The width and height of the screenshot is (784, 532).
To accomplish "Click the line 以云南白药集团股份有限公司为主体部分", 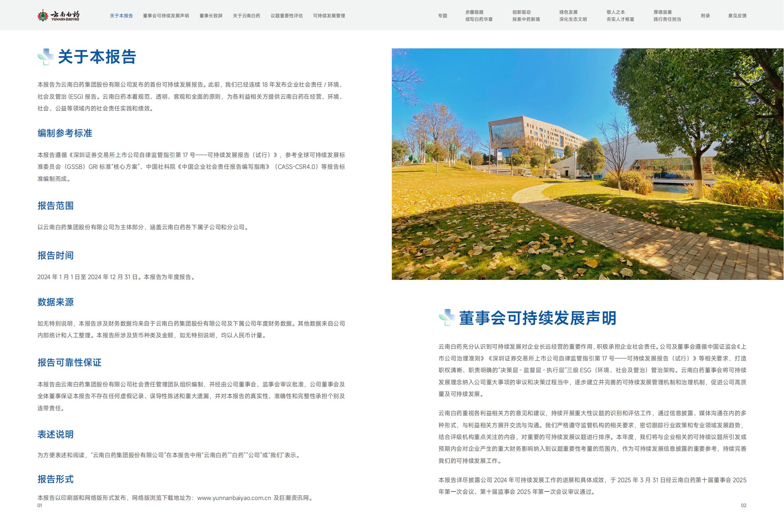I will click(144, 227).
